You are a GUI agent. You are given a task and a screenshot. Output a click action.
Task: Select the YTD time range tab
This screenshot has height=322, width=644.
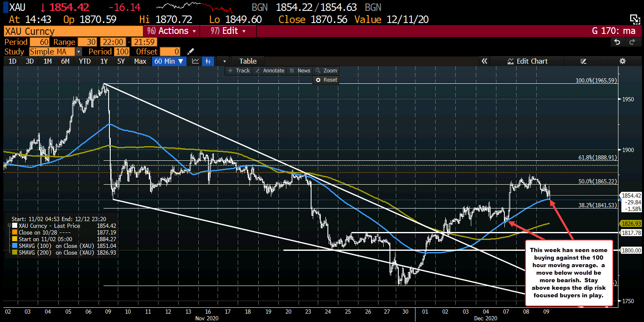pos(85,61)
